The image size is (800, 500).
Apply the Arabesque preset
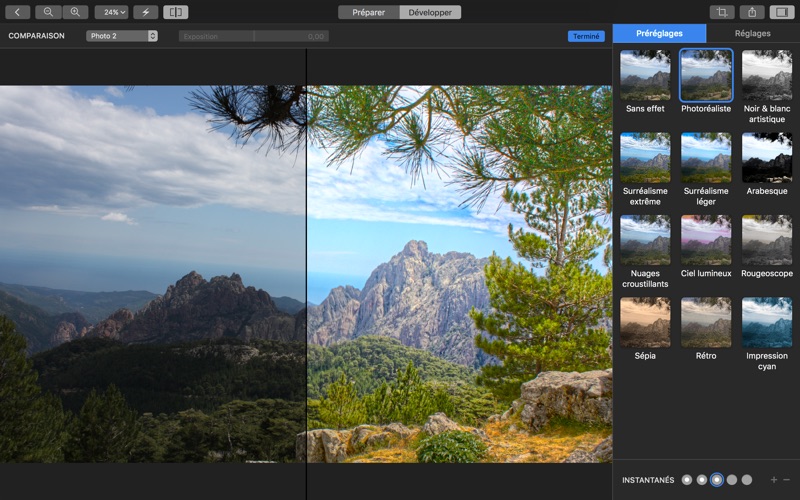pos(767,164)
